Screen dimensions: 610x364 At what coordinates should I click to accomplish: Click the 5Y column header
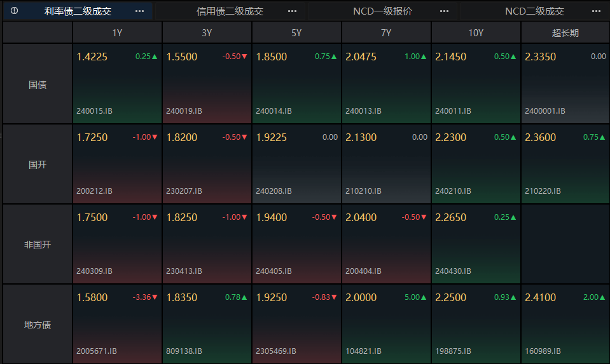[296, 32]
